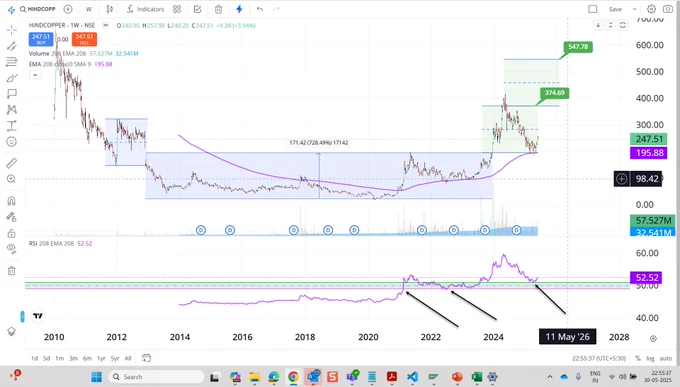This screenshot has height=387, width=680.
Task: Click the orange 247.51 SELL button
Action: point(84,39)
